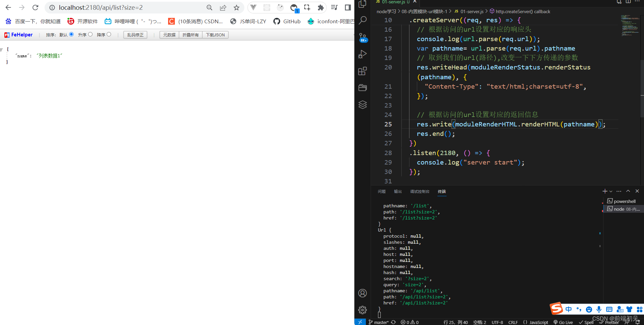Open the zoom magnifier in address bar
Image resolution: width=644 pixels, height=325 pixels.
tap(210, 7)
